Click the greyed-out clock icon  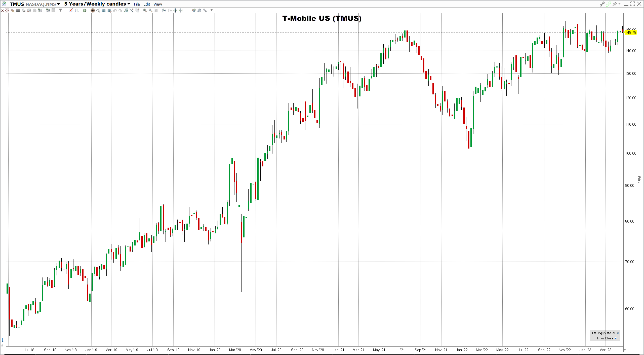click(x=34, y=11)
